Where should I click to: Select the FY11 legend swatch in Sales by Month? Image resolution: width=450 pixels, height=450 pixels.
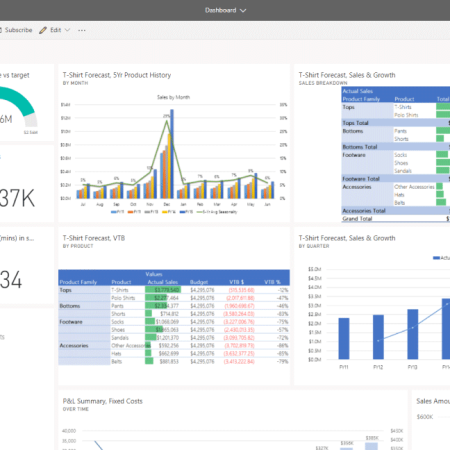[x=113, y=212]
